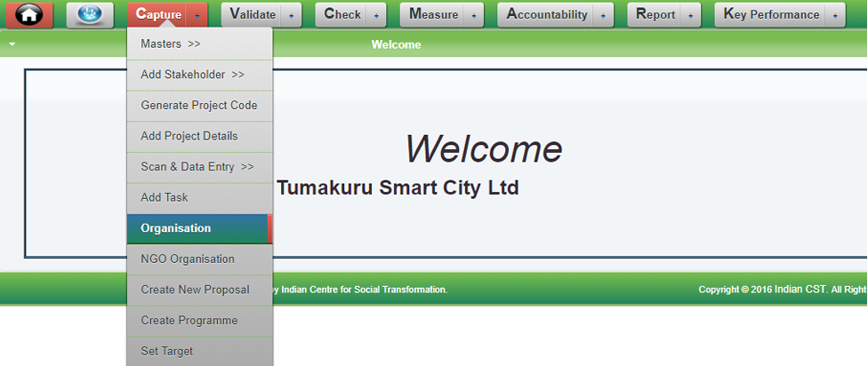Viewport: 868px width, 366px height.
Task: Click the globe icon button
Action: pyautogui.click(x=90, y=14)
